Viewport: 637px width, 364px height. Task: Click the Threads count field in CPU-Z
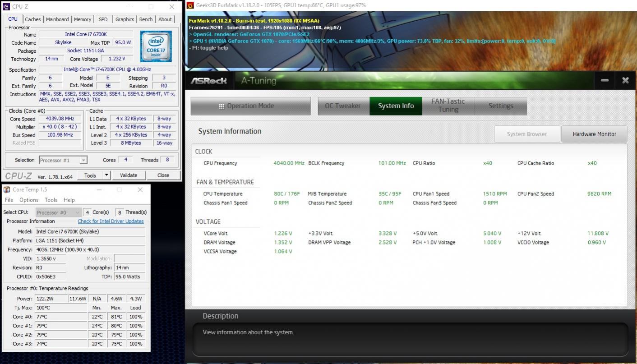[167, 160]
